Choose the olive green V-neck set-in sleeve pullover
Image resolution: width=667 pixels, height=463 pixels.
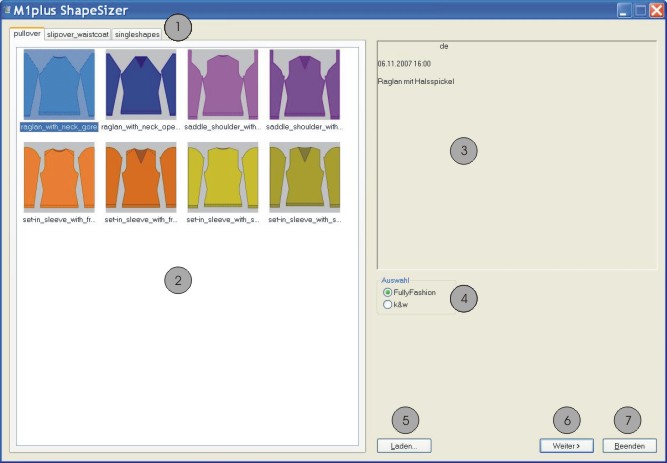coord(305,177)
